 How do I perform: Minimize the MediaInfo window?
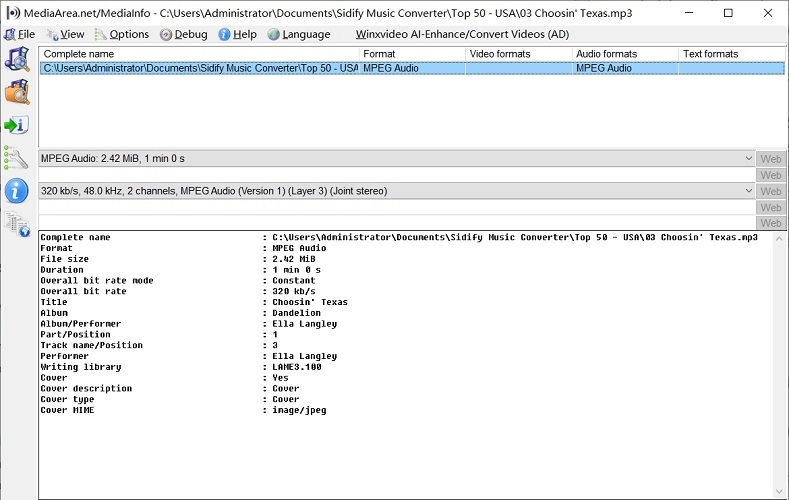689,13
